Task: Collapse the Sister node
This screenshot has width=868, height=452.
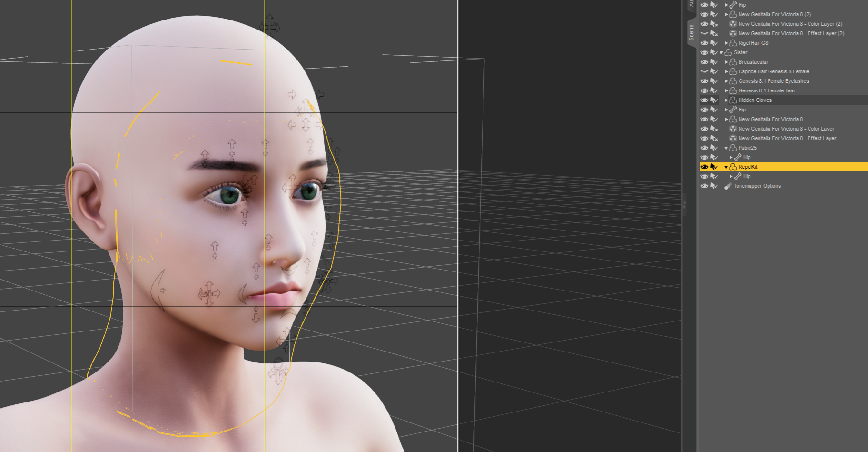Action: (721, 52)
